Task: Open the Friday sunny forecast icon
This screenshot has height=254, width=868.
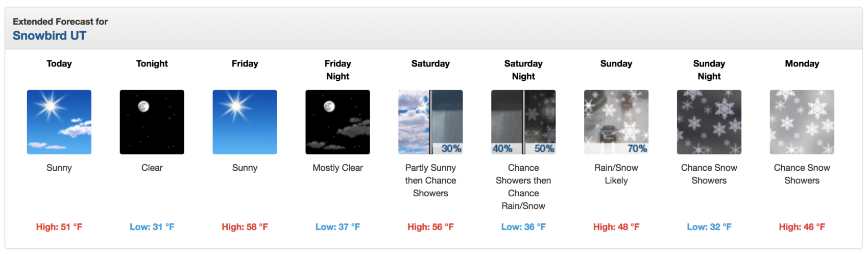Action: (245, 122)
